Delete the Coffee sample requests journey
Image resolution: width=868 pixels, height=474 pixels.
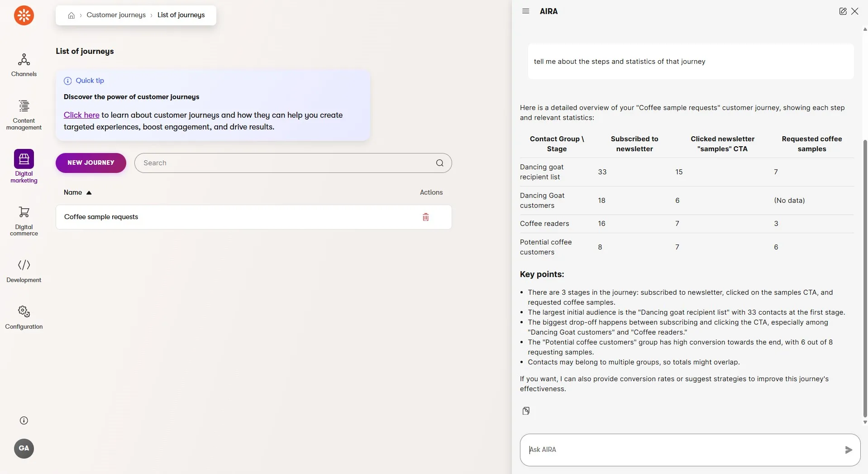pyautogui.click(x=425, y=217)
